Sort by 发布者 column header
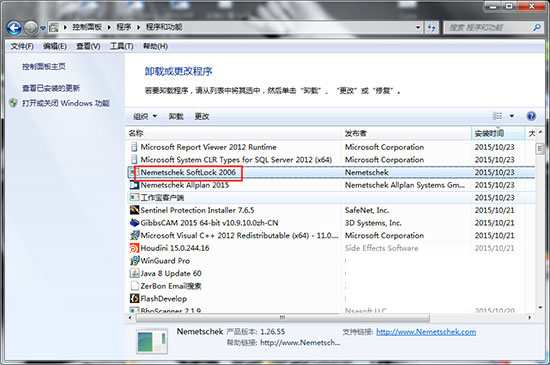This screenshot has width=550, height=365. 406,133
